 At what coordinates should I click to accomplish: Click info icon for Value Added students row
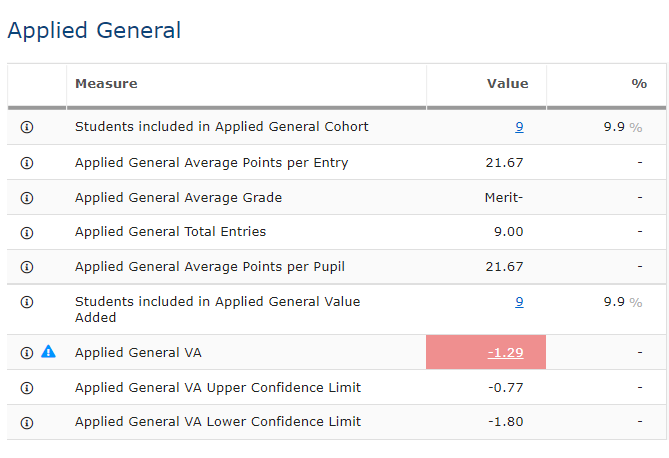27,302
